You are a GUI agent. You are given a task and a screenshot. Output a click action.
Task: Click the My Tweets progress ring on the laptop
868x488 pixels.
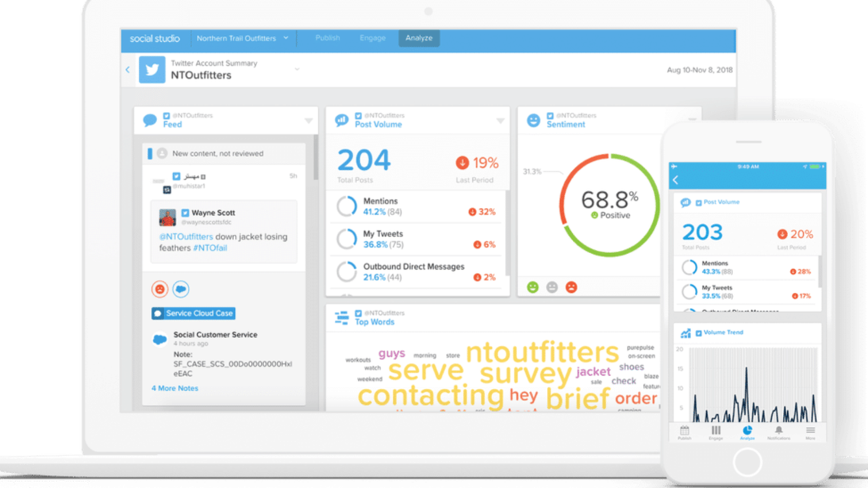coord(347,239)
